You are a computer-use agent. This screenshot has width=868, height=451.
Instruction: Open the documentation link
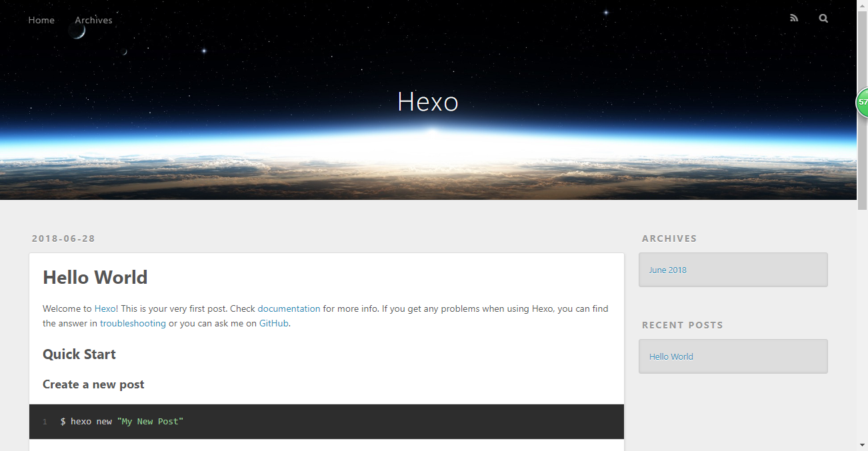(x=289, y=308)
